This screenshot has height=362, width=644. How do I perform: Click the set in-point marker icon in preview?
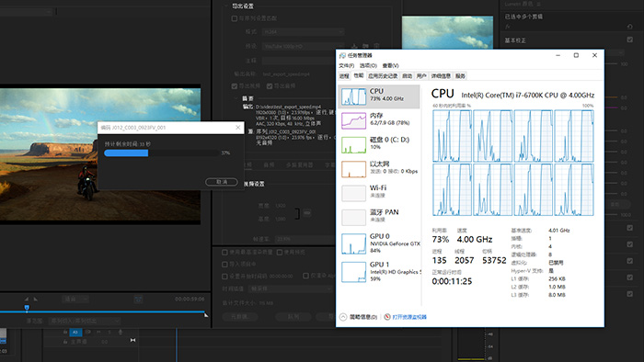click(x=27, y=299)
